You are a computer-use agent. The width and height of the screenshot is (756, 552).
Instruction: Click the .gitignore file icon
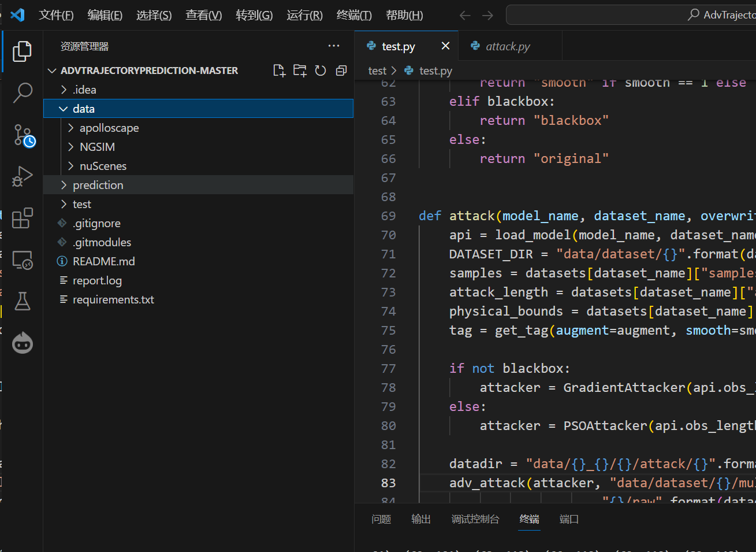click(x=62, y=223)
